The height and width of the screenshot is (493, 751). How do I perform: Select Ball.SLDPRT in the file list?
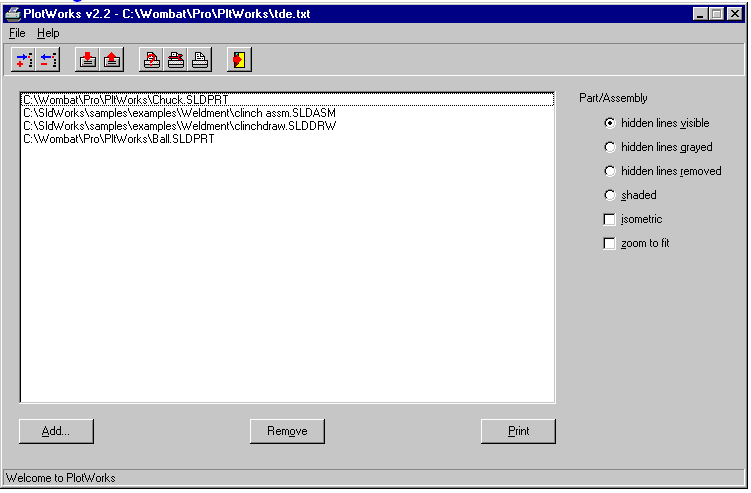pos(287,139)
